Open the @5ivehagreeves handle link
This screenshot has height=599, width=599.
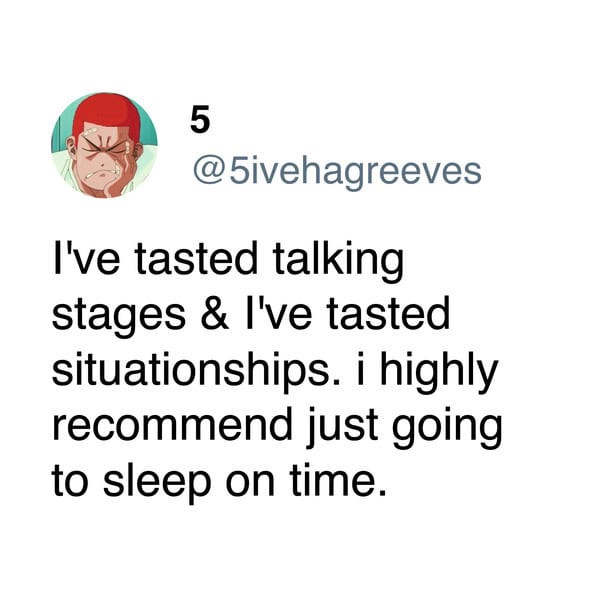pyautogui.click(x=337, y=172)
